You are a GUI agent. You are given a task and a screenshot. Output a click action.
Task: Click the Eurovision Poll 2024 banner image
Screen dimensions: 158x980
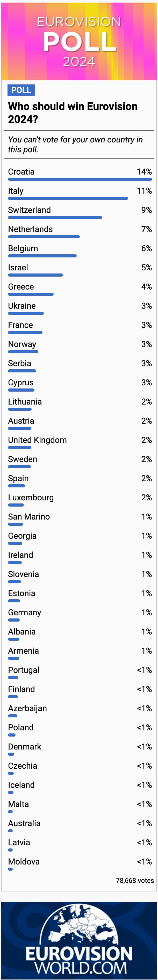click(x=79, y=41)
